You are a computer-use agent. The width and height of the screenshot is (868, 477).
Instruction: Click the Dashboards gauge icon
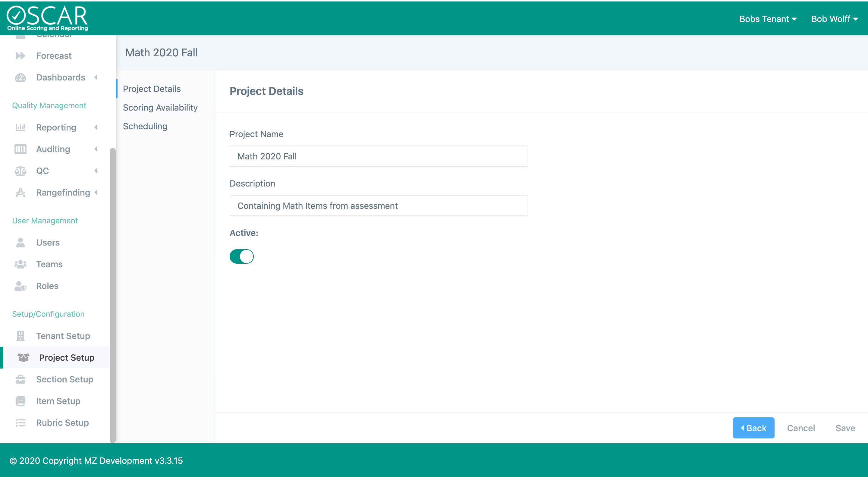tap(20, 77)
